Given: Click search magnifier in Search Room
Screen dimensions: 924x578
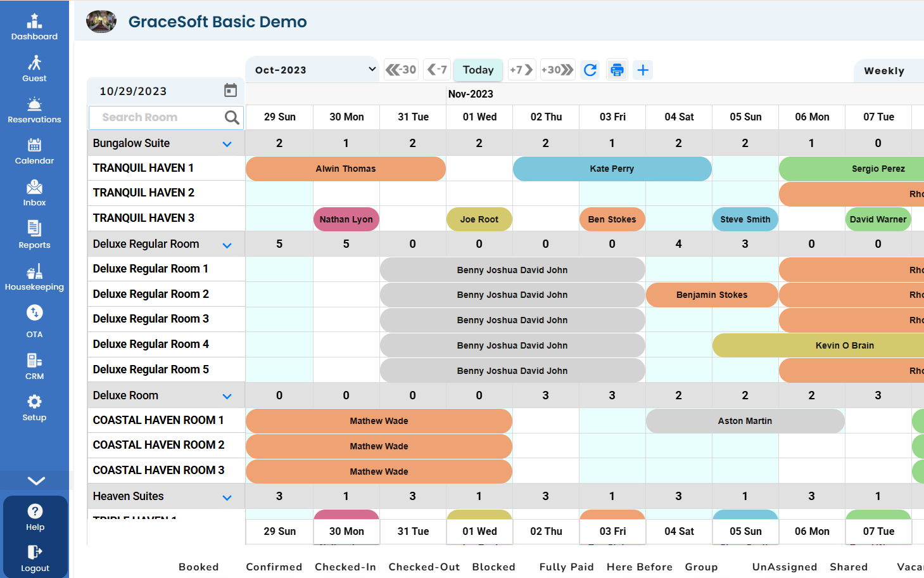Looking at the screenshot, I should [232, 117].
